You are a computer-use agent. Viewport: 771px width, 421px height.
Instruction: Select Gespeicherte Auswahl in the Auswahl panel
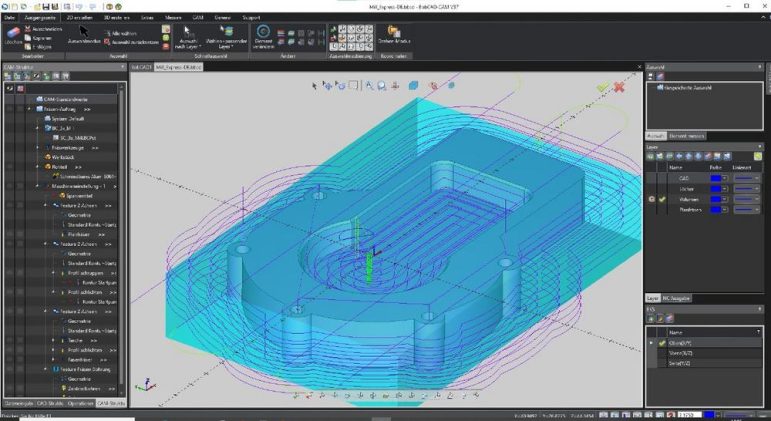(x=688, y=88)
